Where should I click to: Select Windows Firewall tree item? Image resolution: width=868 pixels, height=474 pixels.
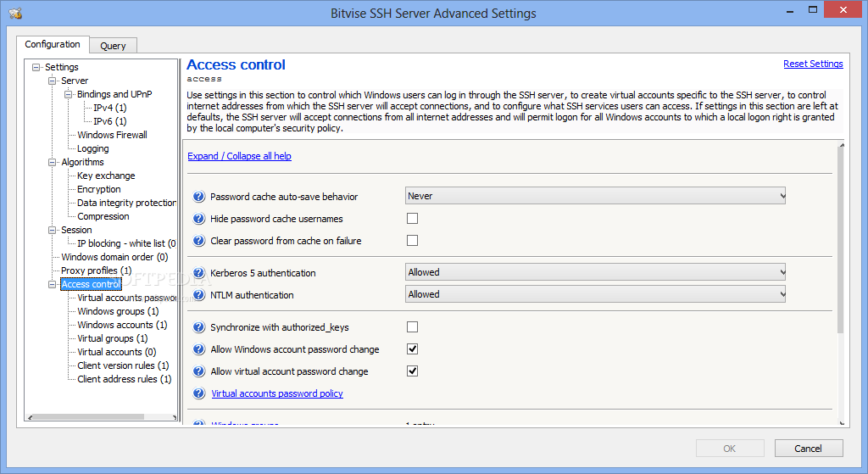[112, 135]
